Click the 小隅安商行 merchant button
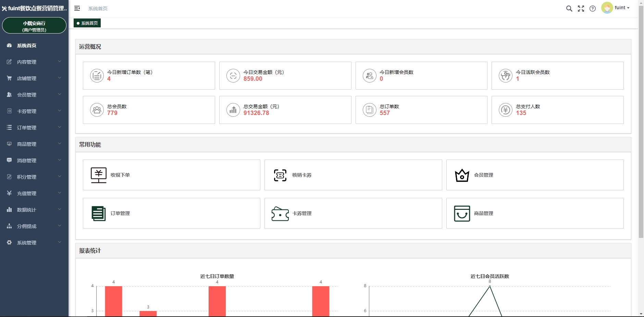The image size is (644, 317). 34,26
